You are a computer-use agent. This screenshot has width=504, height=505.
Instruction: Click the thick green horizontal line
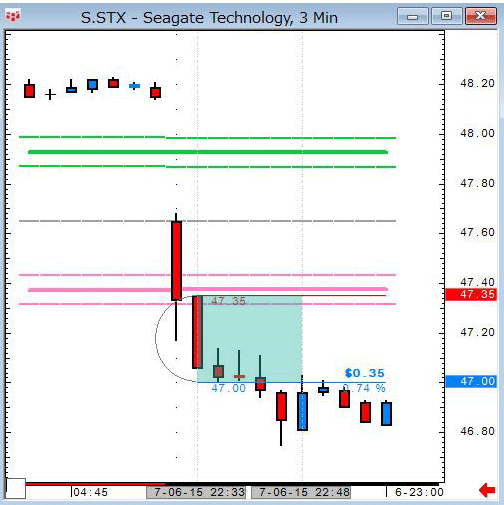click(208, 152)
